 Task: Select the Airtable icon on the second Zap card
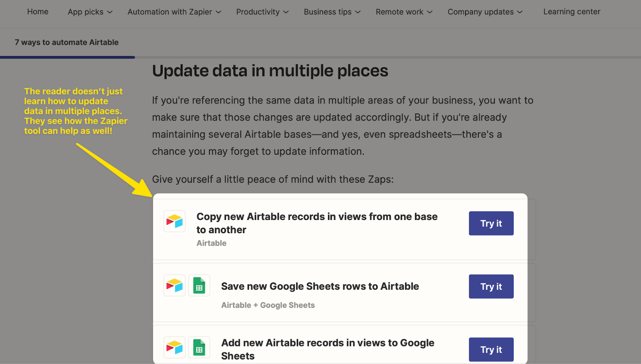pos(174,285)
